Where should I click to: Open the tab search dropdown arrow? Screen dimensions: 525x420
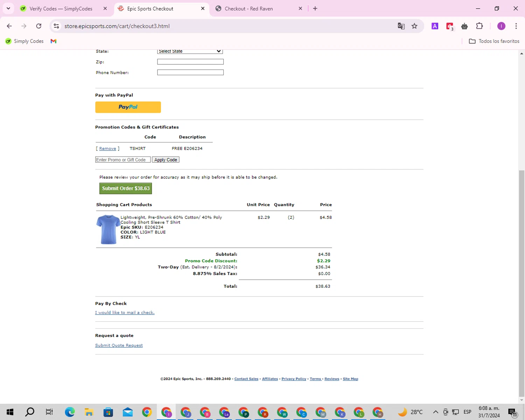[8, 8]
